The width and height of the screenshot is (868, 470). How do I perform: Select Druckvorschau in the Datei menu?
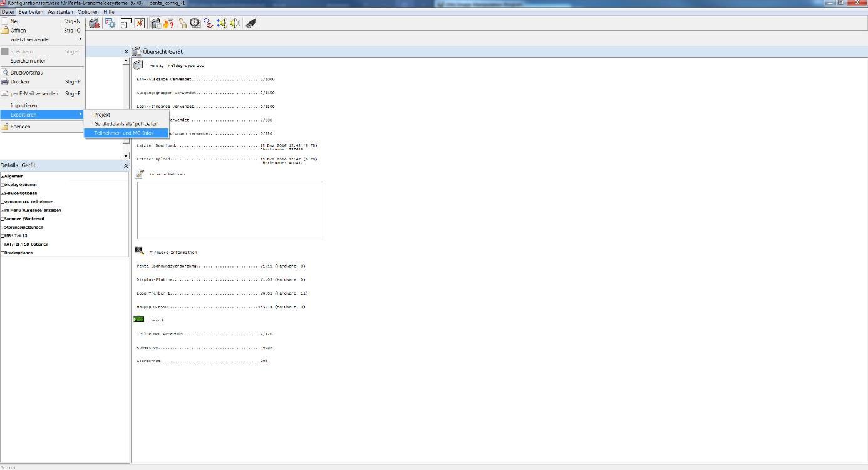pos(42,73)
